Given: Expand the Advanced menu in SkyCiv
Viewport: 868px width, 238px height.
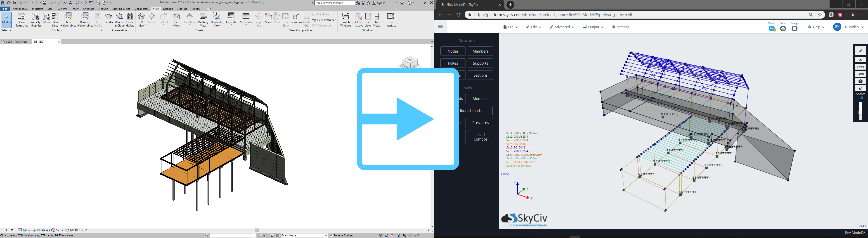Looking at the screenshot, I should pyautogui.click(x=561, y=27).
